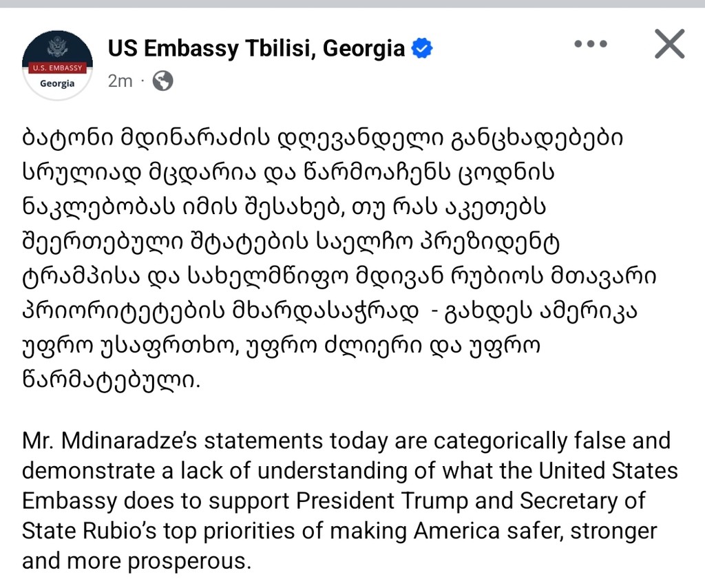Close the post with the X button

669,43
